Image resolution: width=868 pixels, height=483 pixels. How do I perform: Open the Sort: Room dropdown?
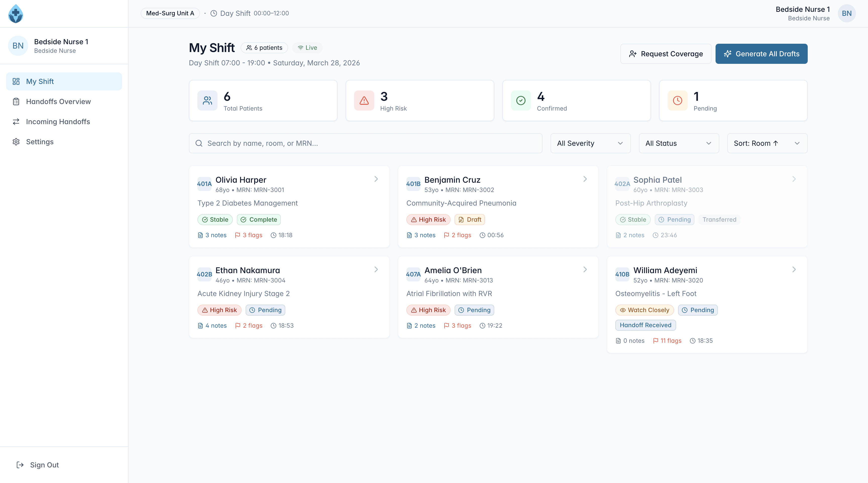(767, 143)
